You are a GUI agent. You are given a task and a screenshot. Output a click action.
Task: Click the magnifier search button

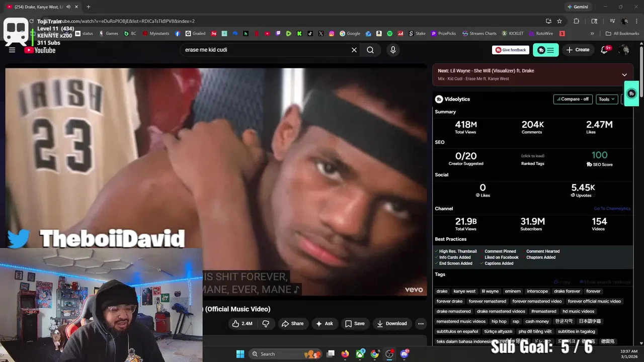coord(370,50)
